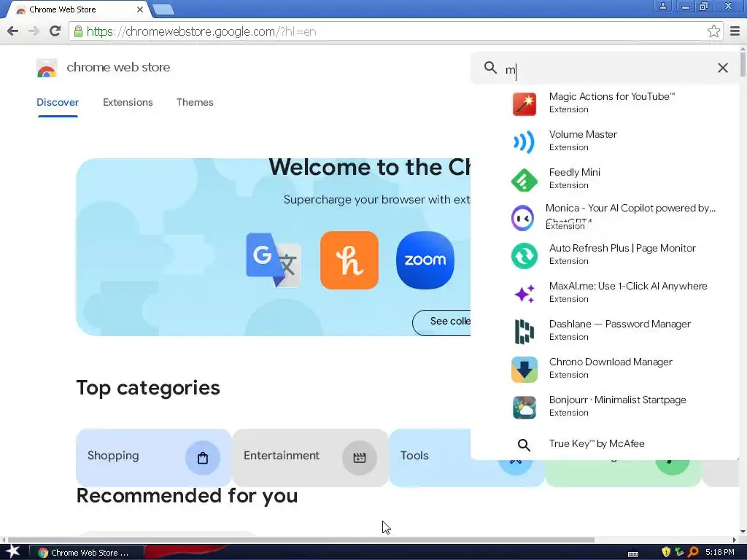Close the Chrome Web Store browser tab
The height and width of the screenshot is (560, 747).
(140, 9)
